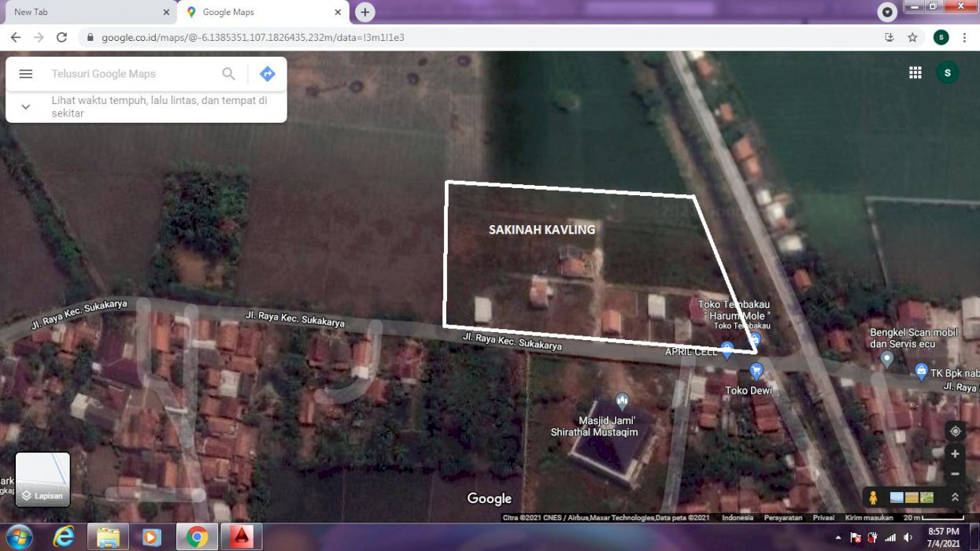The height and width of the screenshot is (551, 980).
Task: Bookmark this page with star icon
Action: coord(912,37)
